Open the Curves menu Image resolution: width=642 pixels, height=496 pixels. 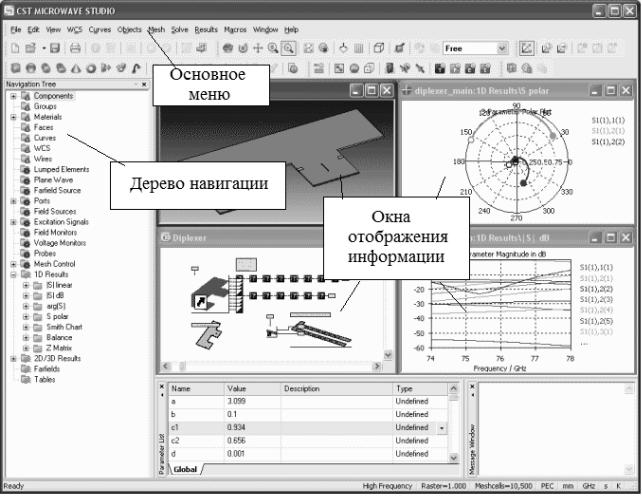coord(99,29)
